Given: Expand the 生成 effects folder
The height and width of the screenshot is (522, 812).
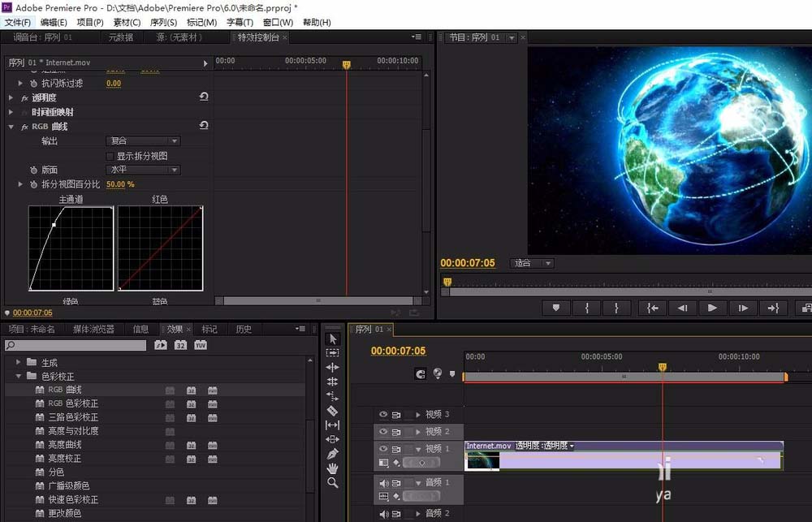Looking at the screenshot, I should [19, 362].
